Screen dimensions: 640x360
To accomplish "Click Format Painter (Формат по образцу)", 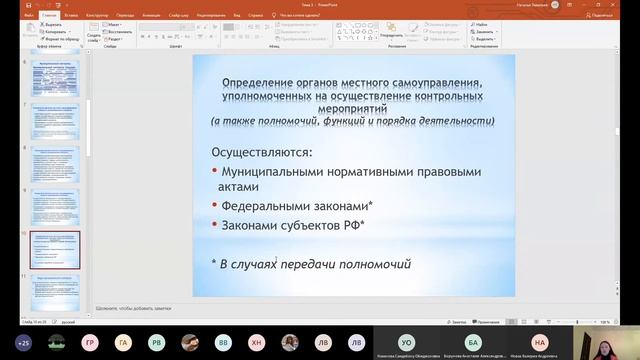I will pos(60,39).
